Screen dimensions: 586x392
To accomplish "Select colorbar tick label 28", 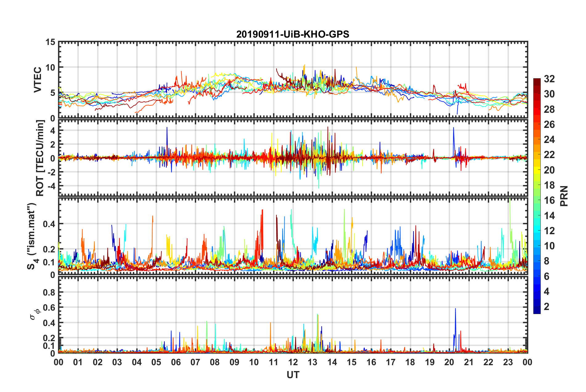I will (549, 109).
